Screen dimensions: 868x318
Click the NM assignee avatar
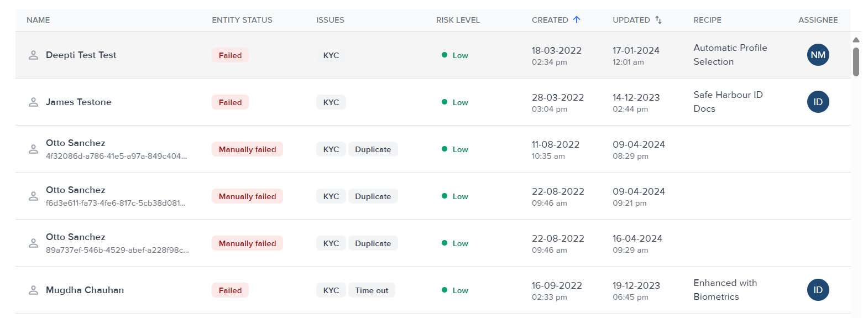click(818, 55)
